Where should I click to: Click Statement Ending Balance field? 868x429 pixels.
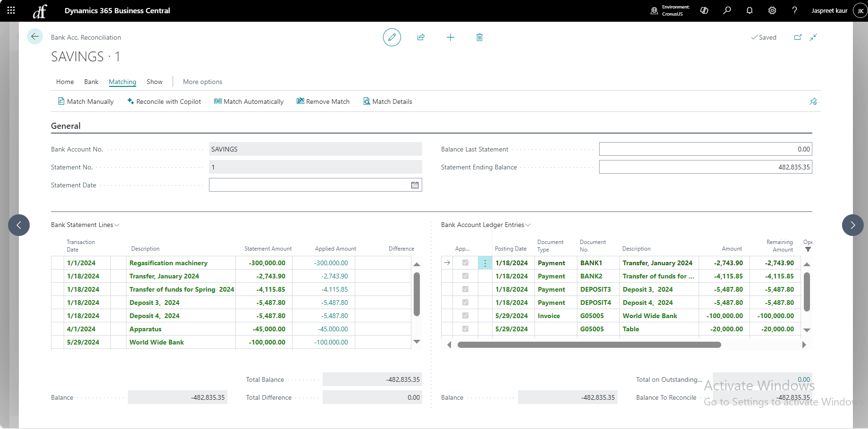coord(705,167)
